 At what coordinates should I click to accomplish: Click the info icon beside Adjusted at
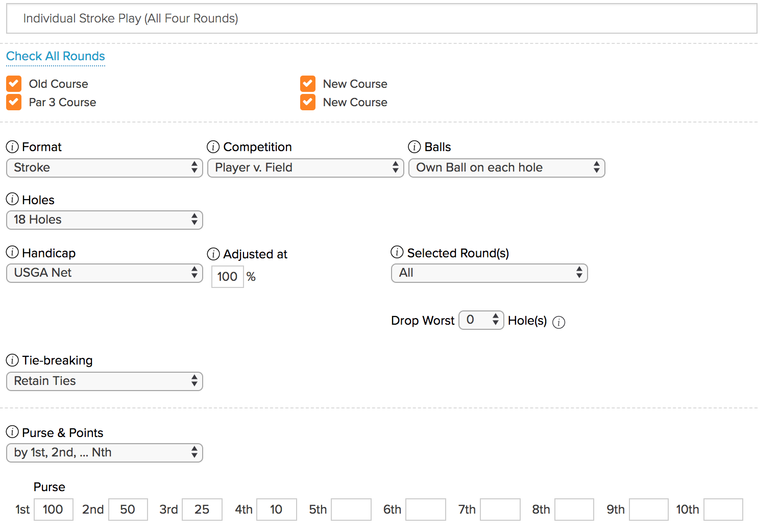[213, 254]
